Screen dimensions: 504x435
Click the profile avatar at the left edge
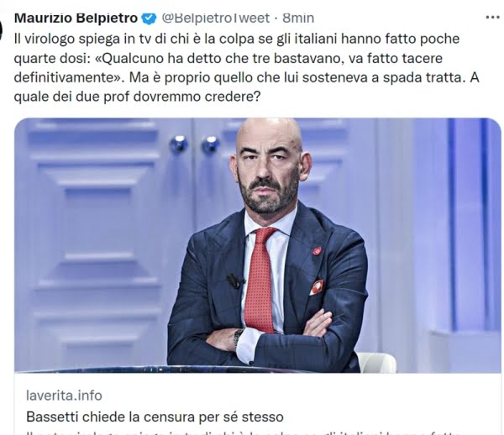1,31
